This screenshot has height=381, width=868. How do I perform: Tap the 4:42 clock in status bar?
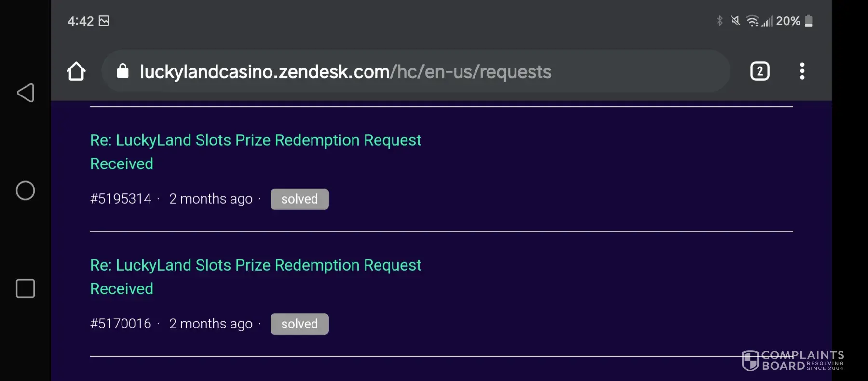pyautogui.click(x=80, y=21)
